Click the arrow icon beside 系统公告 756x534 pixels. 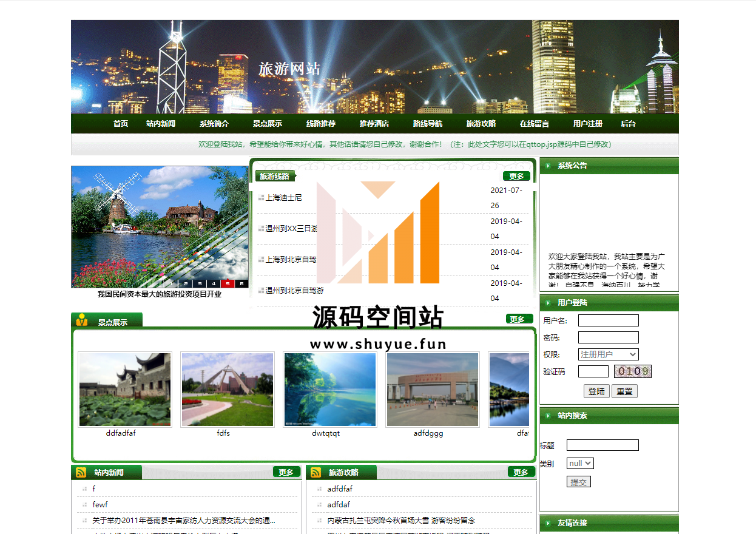click(548, 166)
